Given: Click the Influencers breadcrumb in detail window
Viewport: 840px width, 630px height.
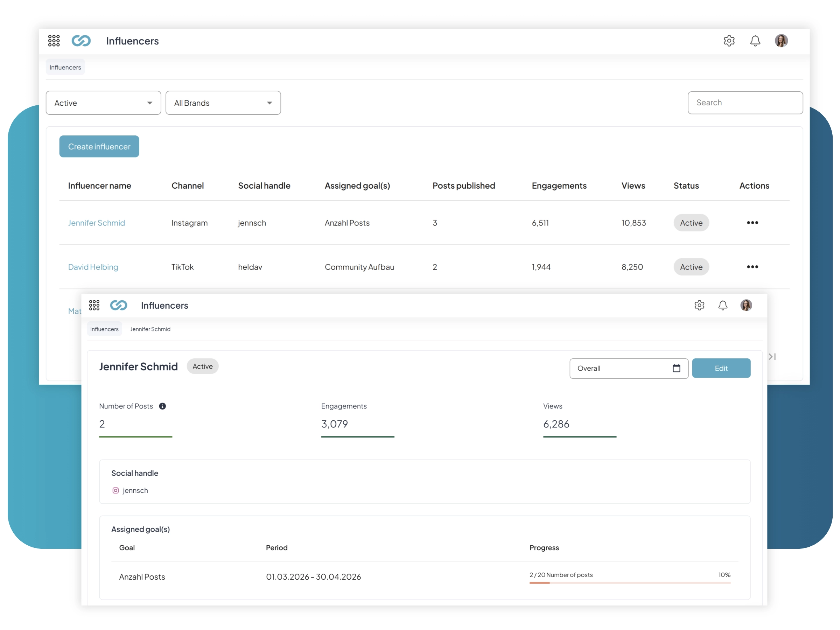Looking at the screenshot, I should (104, 329).
